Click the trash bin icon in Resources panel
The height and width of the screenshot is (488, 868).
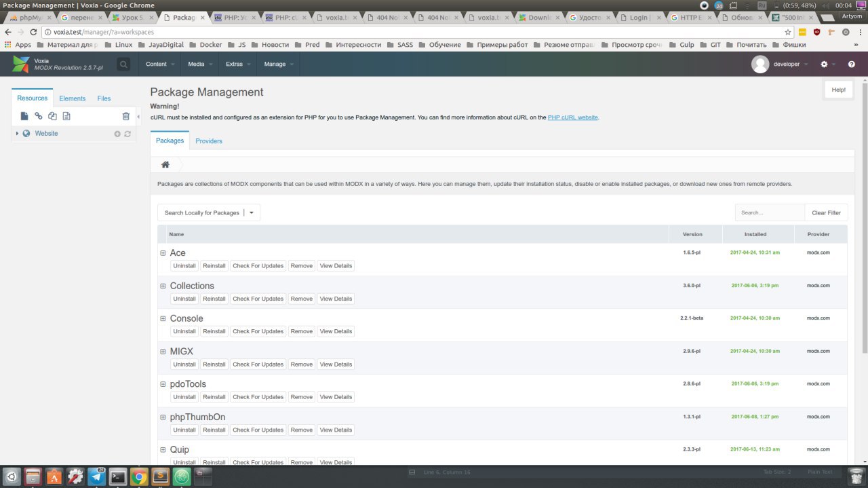pos(125,116)
